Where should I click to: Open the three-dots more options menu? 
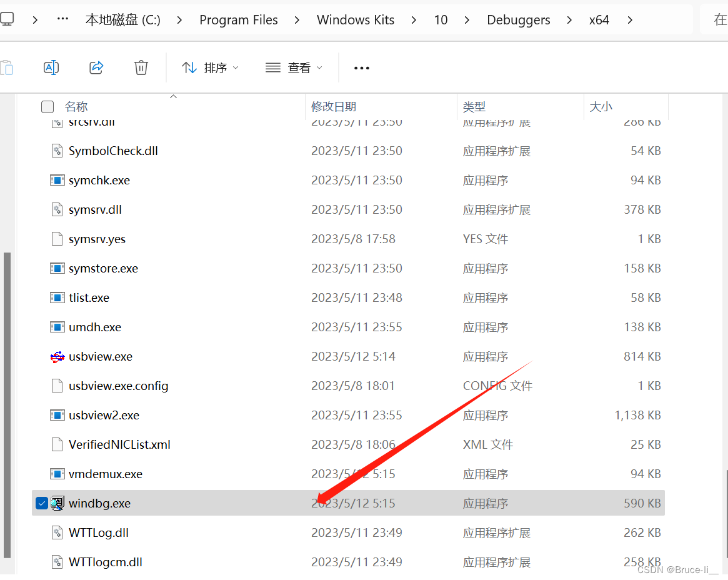point(362,68)
